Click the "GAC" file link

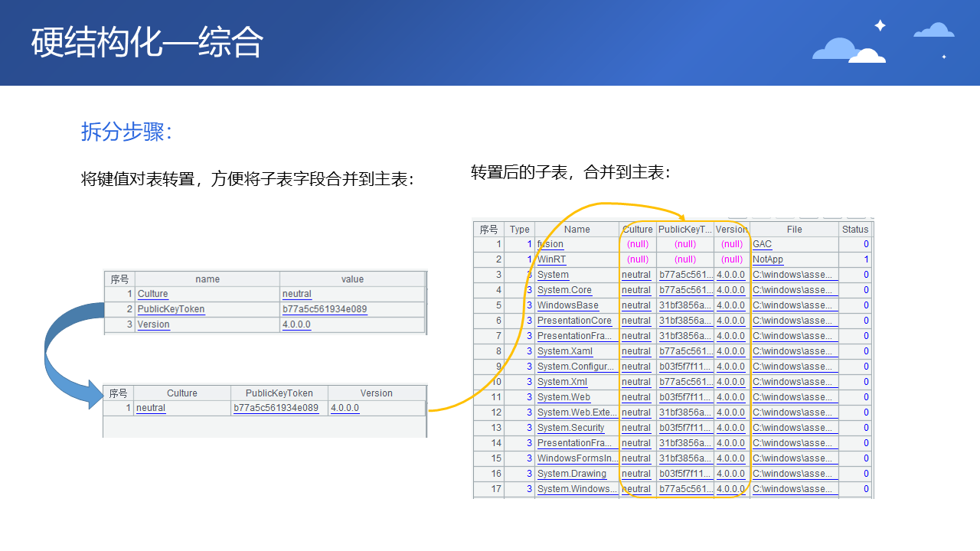(x=762, y=244)
